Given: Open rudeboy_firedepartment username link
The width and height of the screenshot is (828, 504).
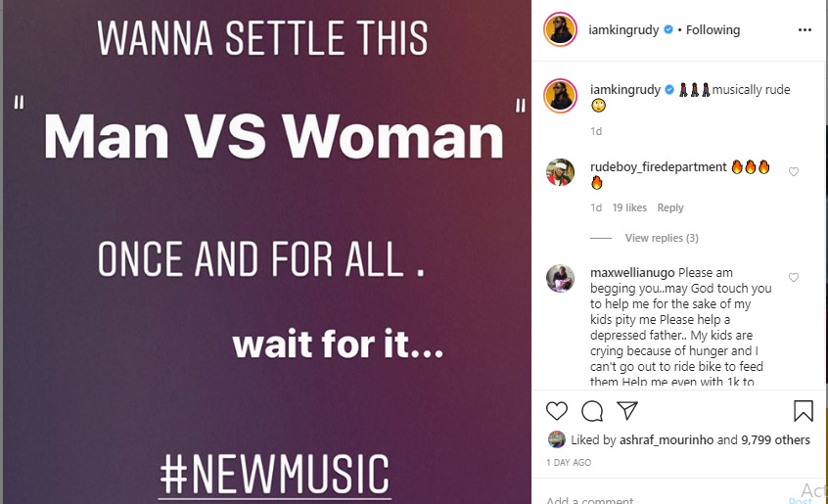Looking at the screenshot, I should click(x=658, y=167).
